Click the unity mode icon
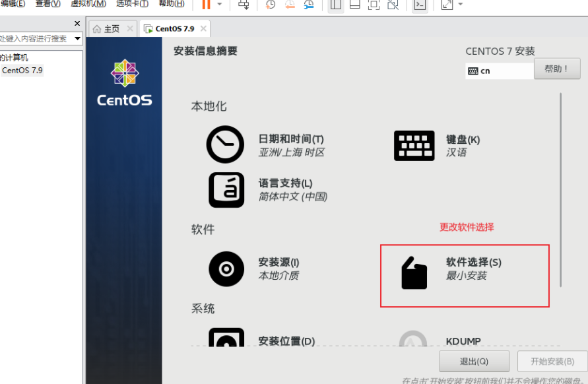588x384 pixels. tap(393, 4)
